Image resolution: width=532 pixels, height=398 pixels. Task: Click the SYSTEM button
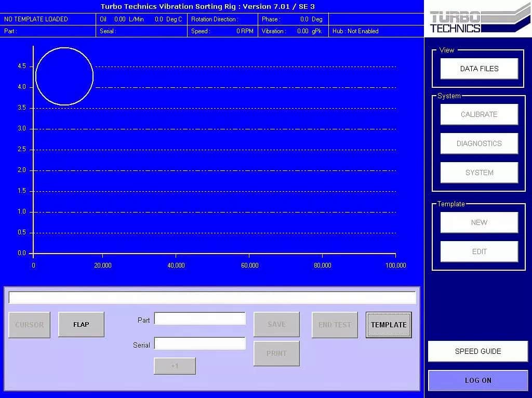click(x=479, y=173)
